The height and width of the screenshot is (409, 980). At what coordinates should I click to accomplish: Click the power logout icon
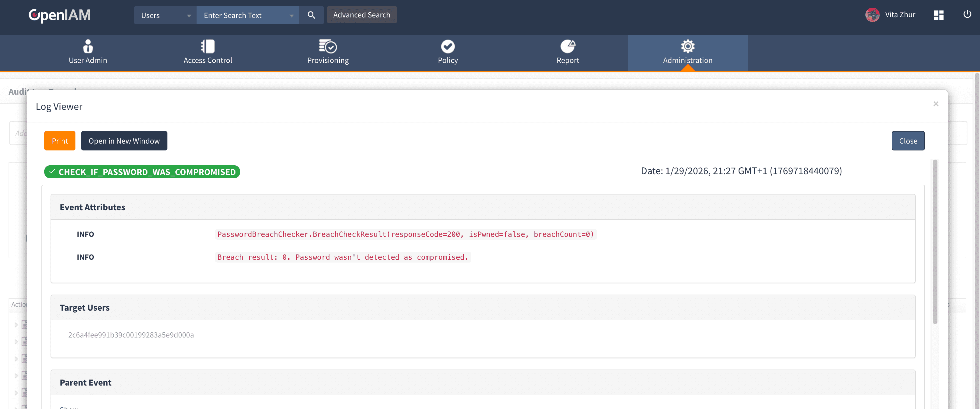click(967, 15)
